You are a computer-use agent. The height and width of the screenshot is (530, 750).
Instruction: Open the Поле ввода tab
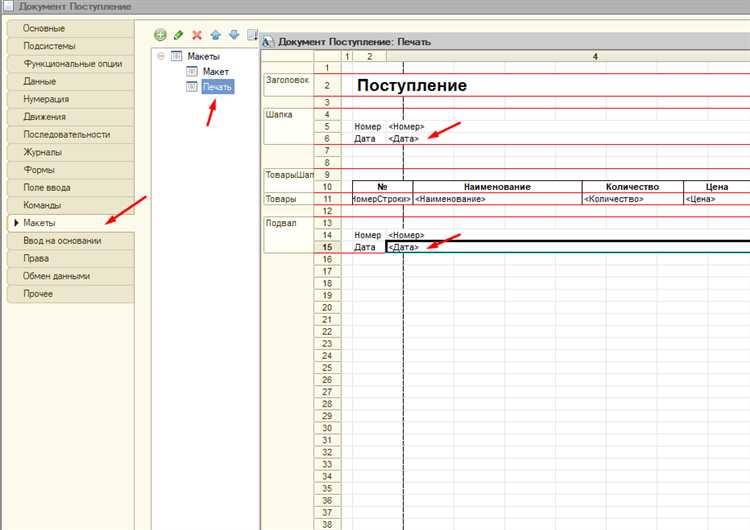click(x=71, y=188)
